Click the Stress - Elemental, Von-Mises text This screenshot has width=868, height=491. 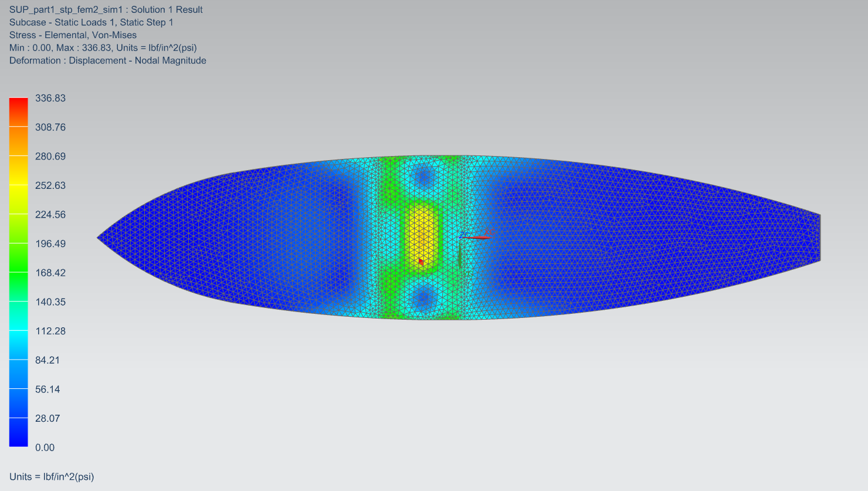pyautogui.click(x=73, y=35)
